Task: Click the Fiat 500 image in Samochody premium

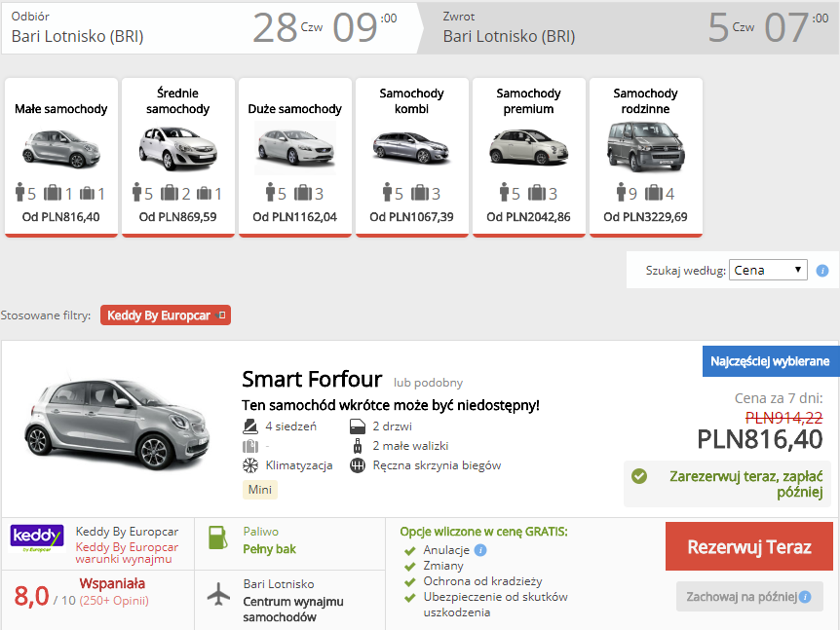Action: click(x=529, y=147)
